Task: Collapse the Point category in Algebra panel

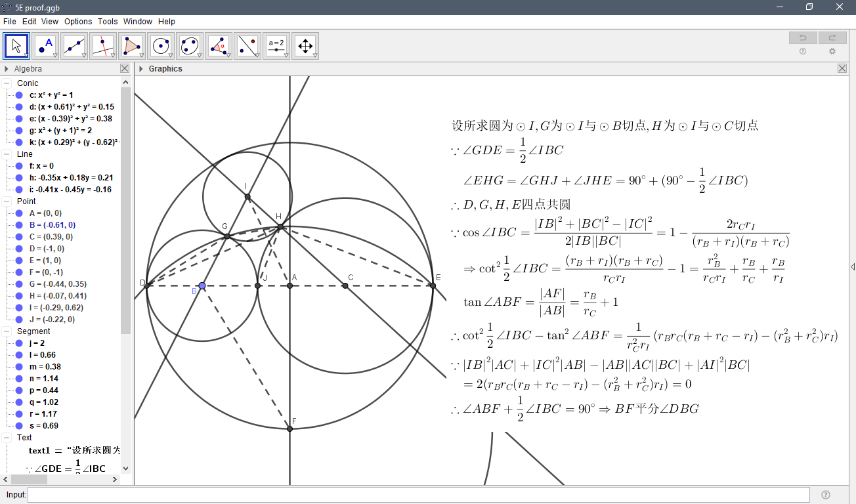Action: (5, 201)
